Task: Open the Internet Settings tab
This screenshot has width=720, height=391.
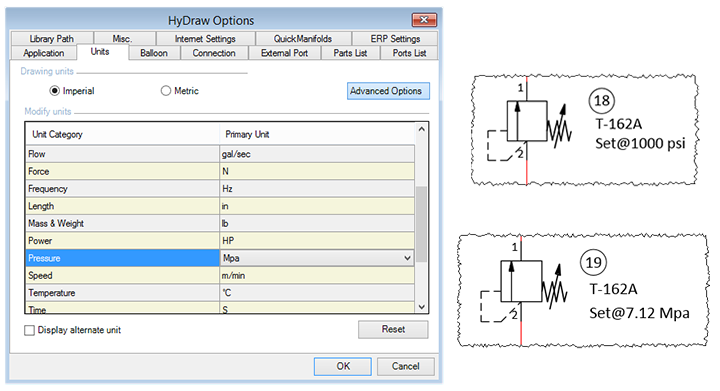Action: pyautogui.click(x=205, y=39)
